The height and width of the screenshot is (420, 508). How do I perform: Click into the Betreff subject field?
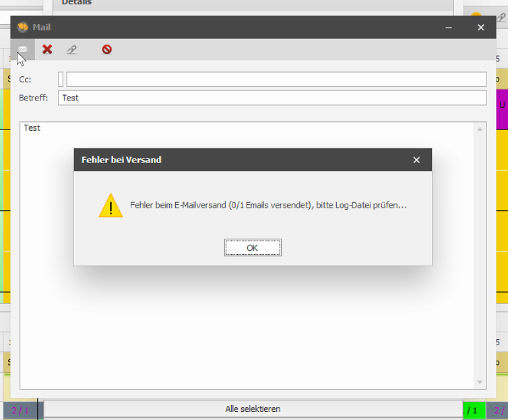tap(272, 98)
